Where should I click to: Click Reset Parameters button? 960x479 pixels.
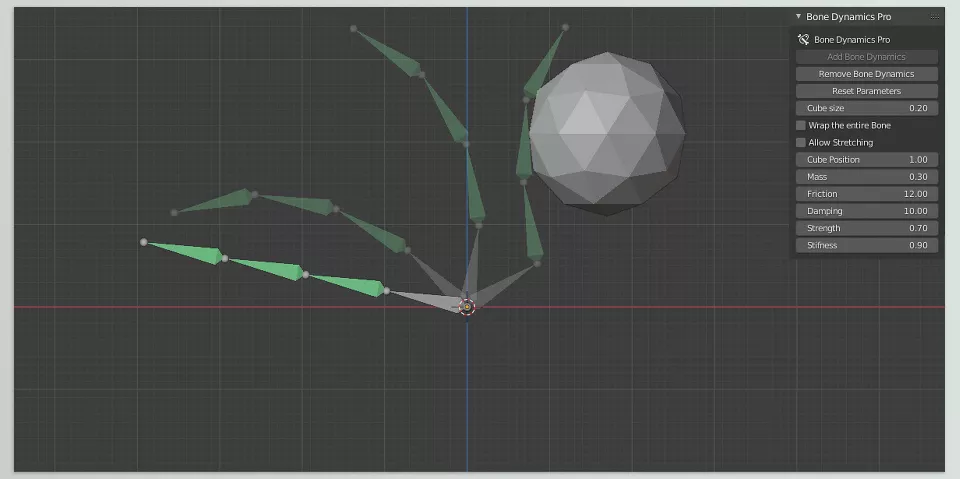[x=866, y=91]
